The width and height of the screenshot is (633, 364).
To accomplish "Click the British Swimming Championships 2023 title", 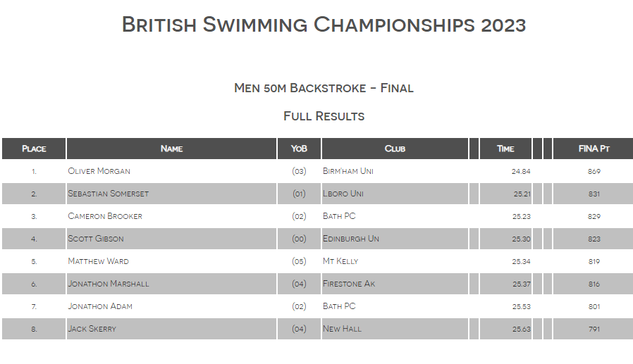I will [x=324, y=25].
